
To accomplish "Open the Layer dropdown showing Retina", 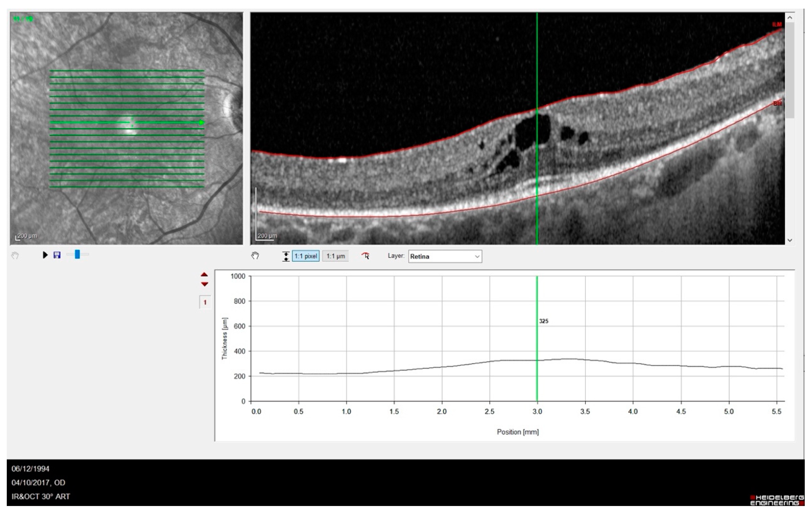I will 445,256.
